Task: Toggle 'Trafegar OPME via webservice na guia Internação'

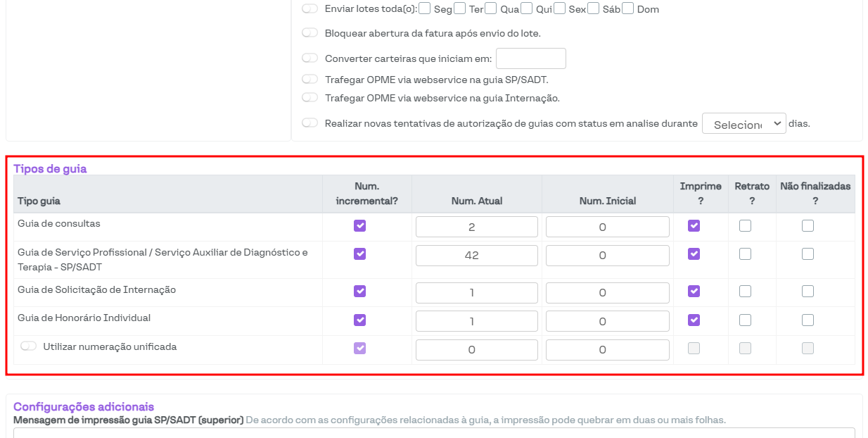Action: point(309,98)
